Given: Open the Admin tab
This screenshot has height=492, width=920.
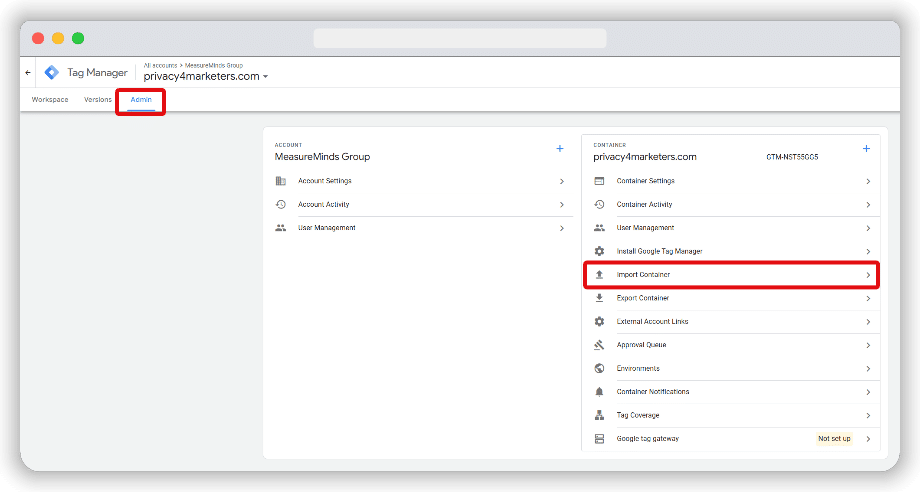Looking at the screenshot, I should pos(141,100).
